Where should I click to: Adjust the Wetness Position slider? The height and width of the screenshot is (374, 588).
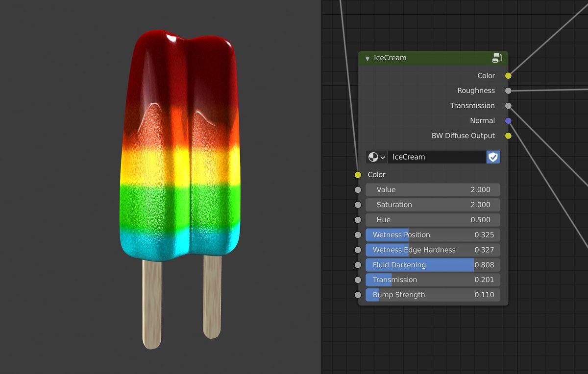coord(433,235)
